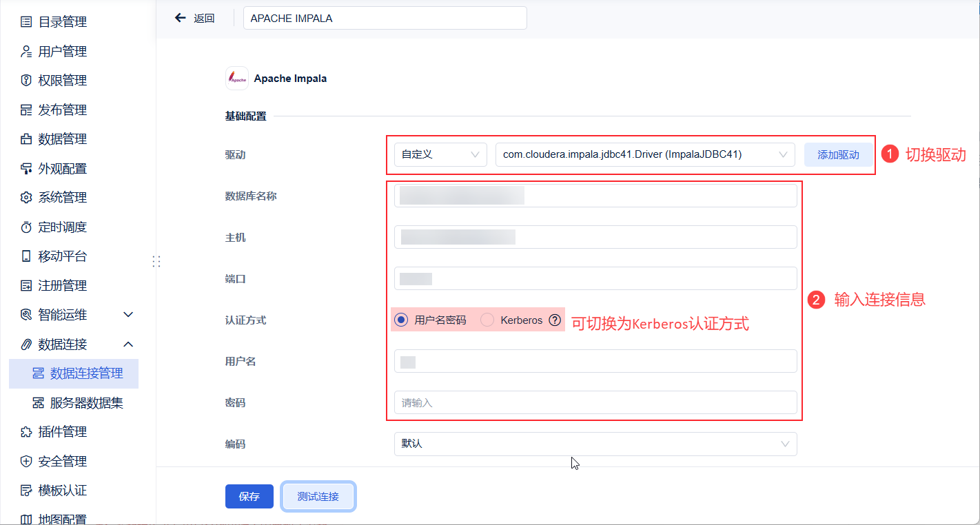Click the 驱动 field label
Viewport: 980px width, 525px height.
pyautogui.click(x=236, y=155)
